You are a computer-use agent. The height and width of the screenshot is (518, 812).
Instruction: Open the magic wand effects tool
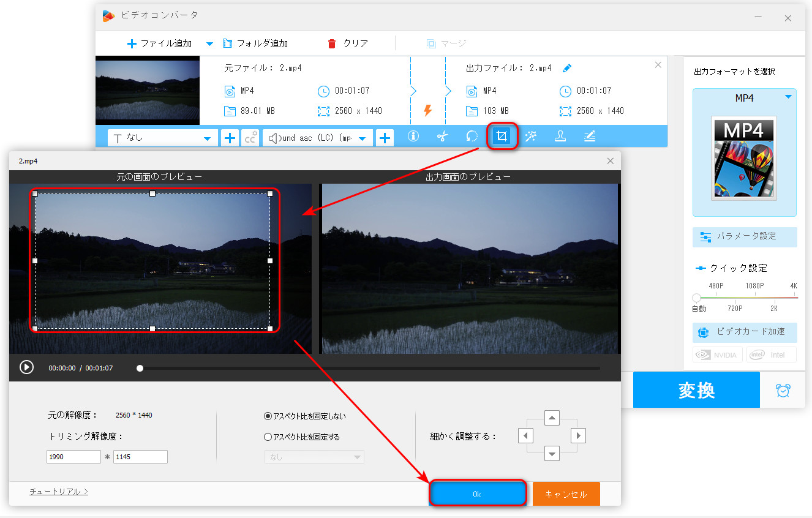coord(531,137)
